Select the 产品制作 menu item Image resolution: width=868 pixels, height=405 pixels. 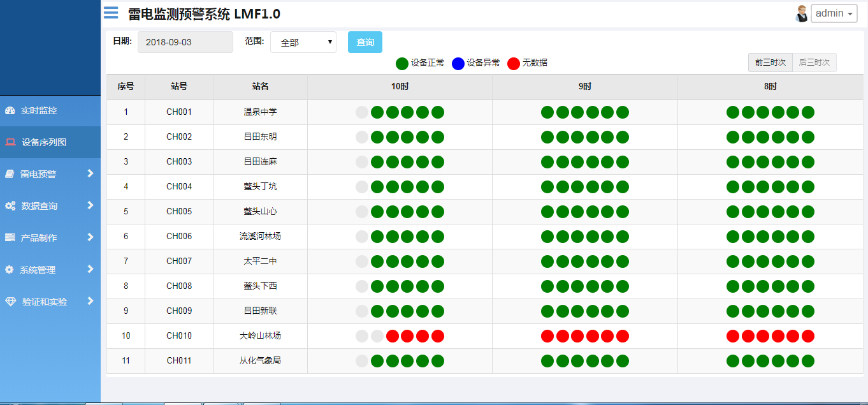point(39,237)
